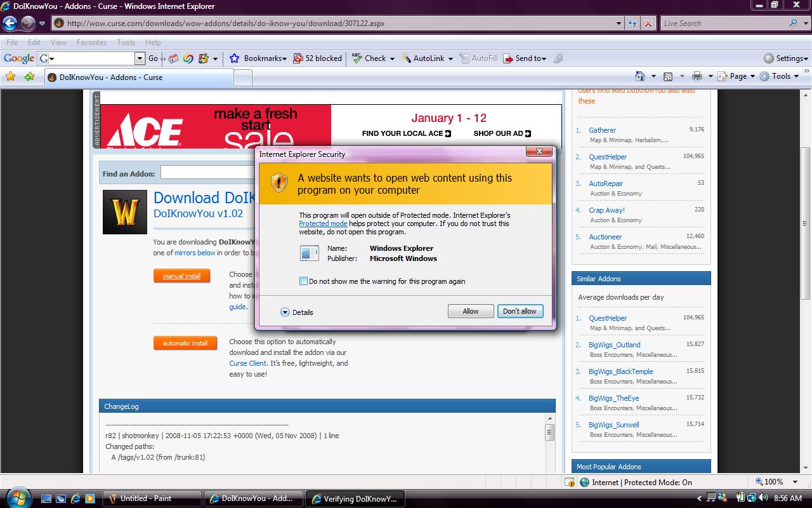Click the Print icon in the command bar
This screenshot has width=812, height=508.
tap(697, 76)
